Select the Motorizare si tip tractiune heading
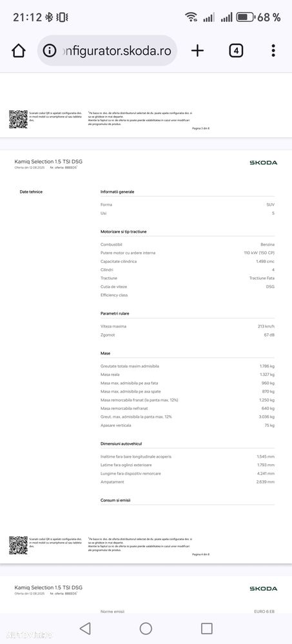This screenshot has height=644, width=292. point(124,231)
